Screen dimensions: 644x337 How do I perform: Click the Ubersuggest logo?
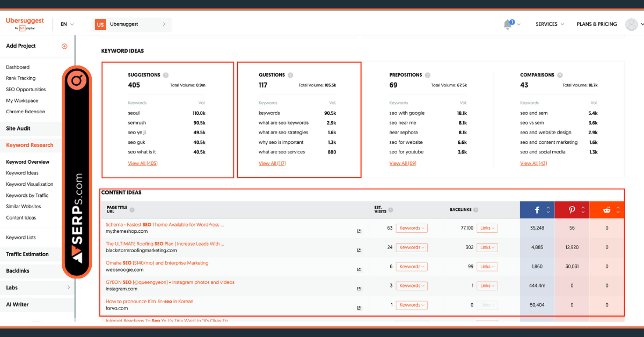tap(24, 24)
